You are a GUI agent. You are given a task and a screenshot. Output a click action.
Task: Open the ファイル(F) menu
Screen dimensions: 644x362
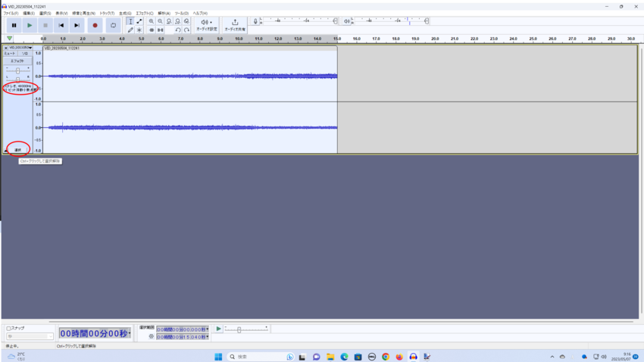(11, 13)
